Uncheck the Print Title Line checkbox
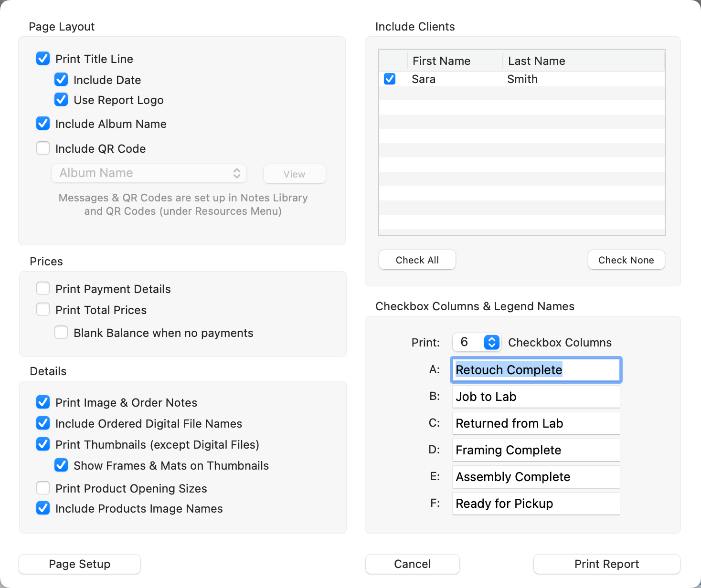The width and height of the screenshot is (701, 588). (43, 59)
